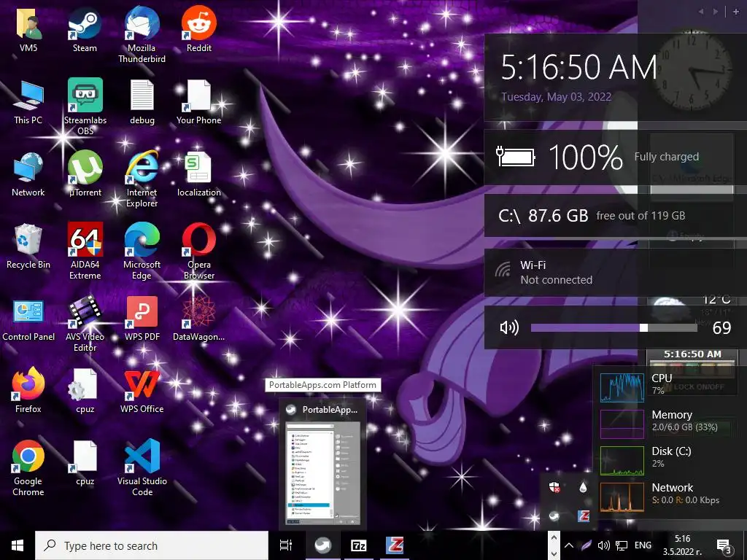Screen dimensions: 747x560
Task: Open the CPU usage graph
Action: pyautogui.click(x=622, y=388)
